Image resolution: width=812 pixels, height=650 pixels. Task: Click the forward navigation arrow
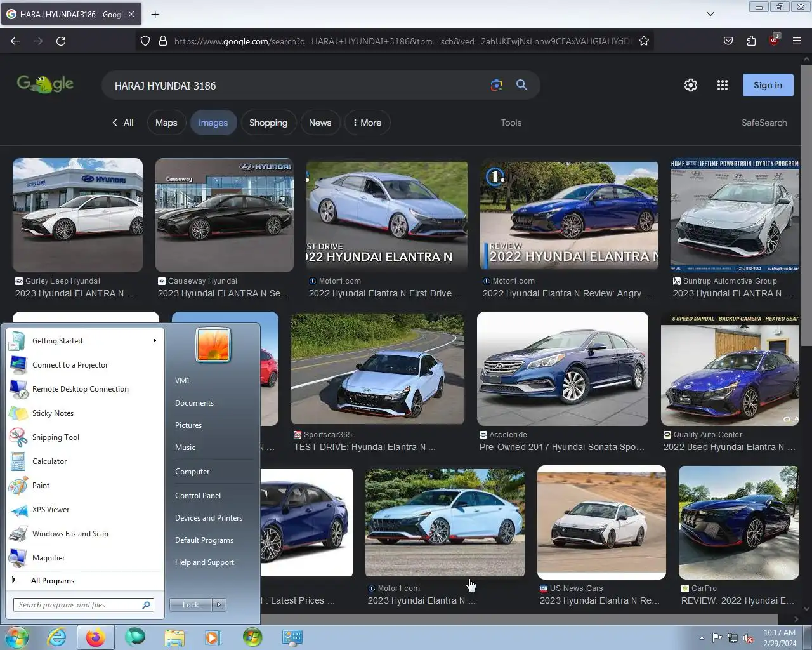coord(38,41)
